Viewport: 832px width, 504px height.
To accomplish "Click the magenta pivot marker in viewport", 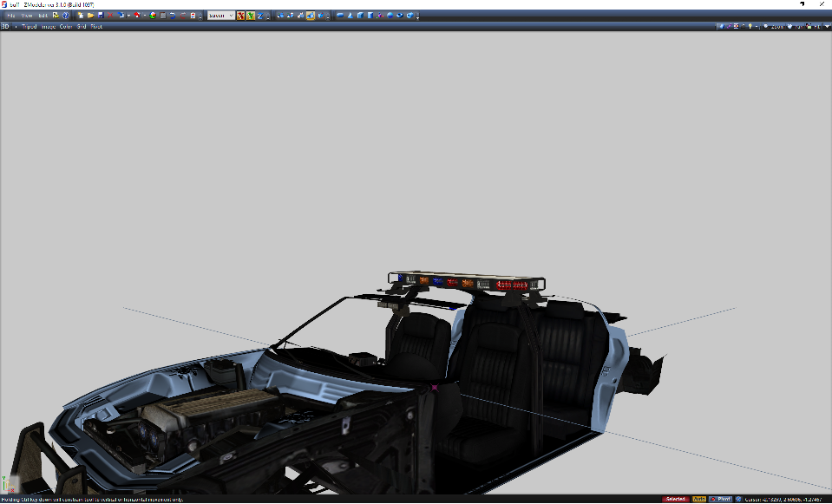I will [436, 387].
